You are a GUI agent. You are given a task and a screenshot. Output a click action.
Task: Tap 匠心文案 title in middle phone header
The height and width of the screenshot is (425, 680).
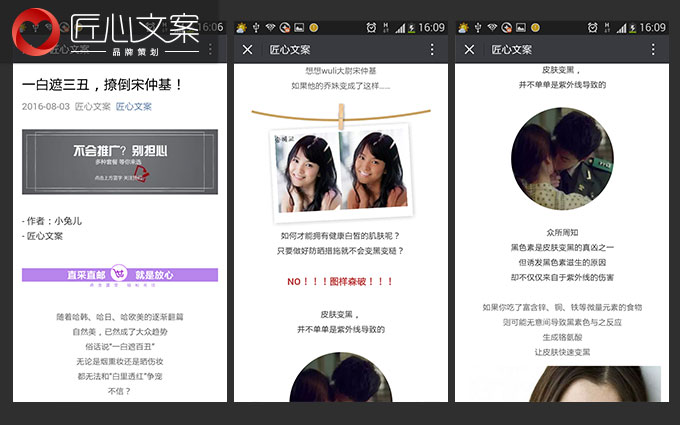point(290,49)
